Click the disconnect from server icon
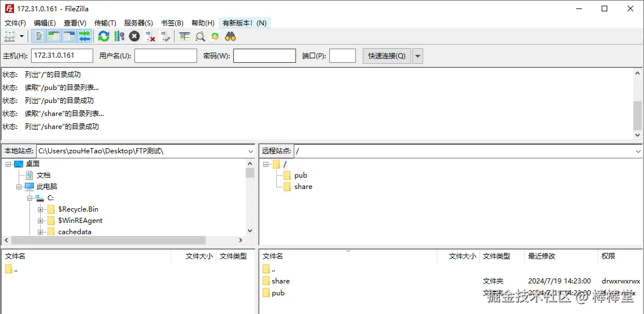This screenshot has height=314, width=644. click(x=150, y=37)
